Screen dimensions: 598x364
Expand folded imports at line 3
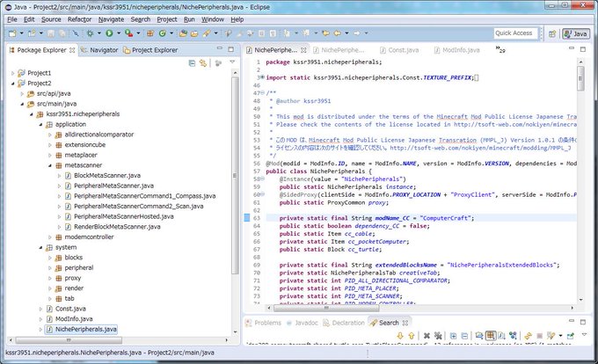coord(262,77)
